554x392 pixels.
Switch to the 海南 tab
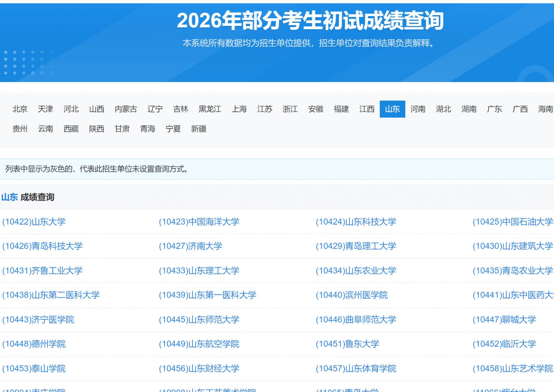pyautogui.click(x=545, y=109)
